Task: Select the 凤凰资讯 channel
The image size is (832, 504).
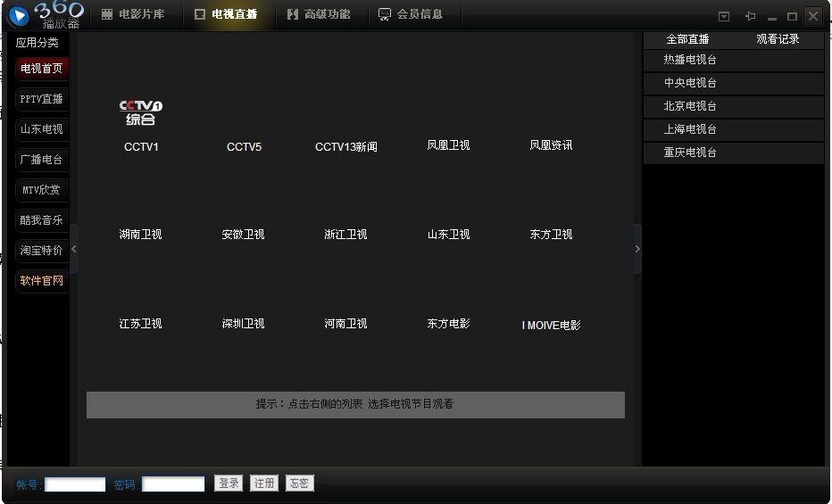Action: tap(551, 145)
